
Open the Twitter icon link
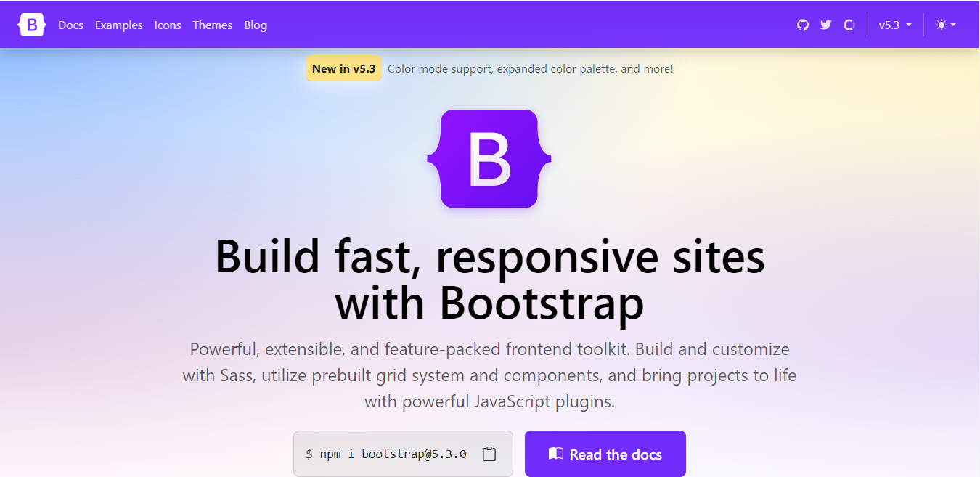825,25
